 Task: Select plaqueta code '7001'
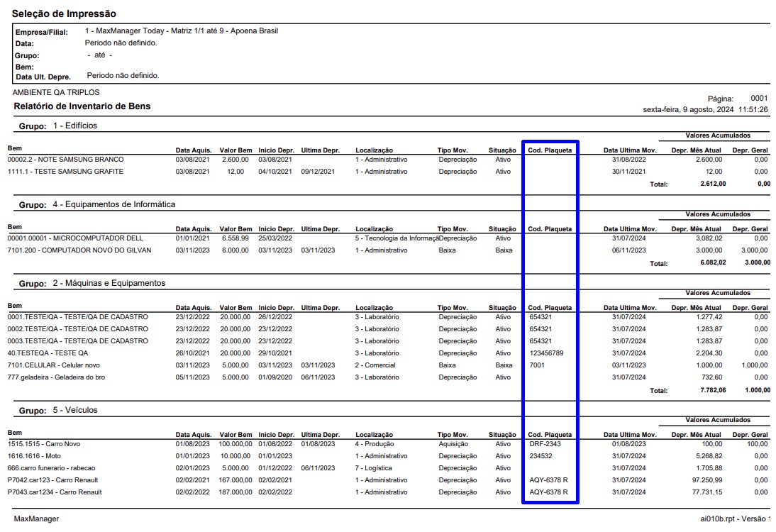(537, 365)
